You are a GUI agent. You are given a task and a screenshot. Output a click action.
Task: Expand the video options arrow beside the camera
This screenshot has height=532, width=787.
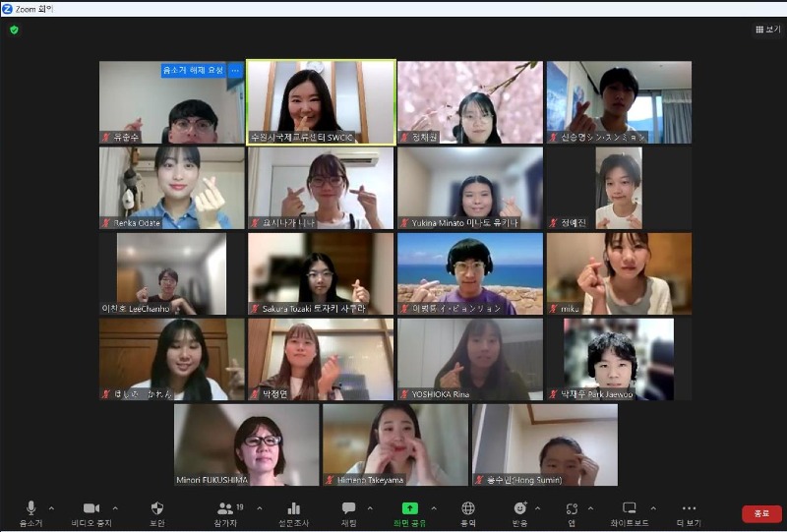[115, 508]
